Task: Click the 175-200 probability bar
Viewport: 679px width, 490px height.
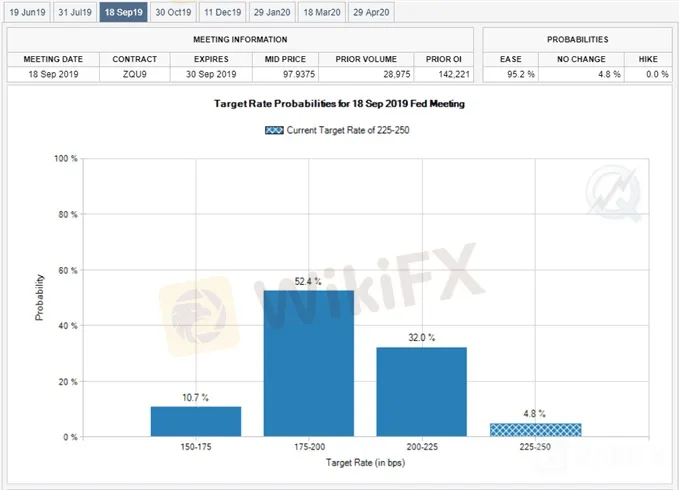Action: [309, 363]
